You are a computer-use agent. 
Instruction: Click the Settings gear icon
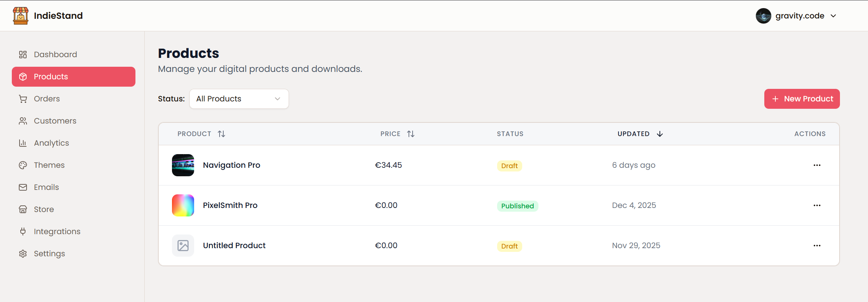click(23, 254)
